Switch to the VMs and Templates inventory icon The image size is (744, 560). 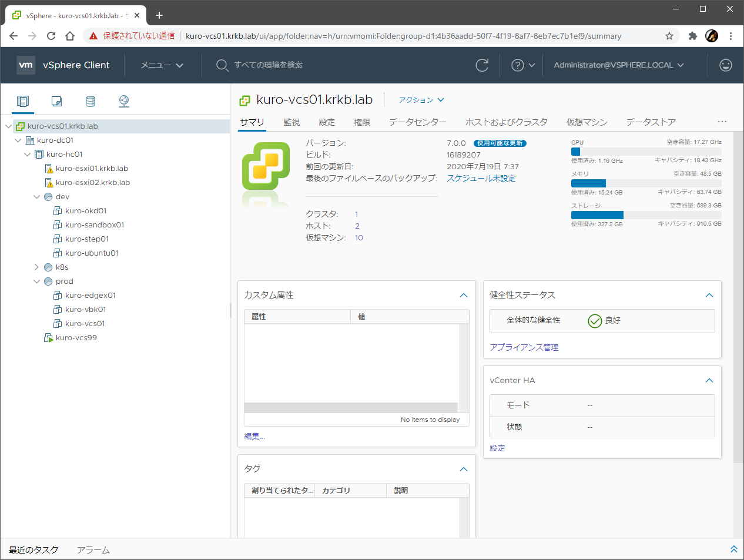pyautogui.click(x=56, y=100)
